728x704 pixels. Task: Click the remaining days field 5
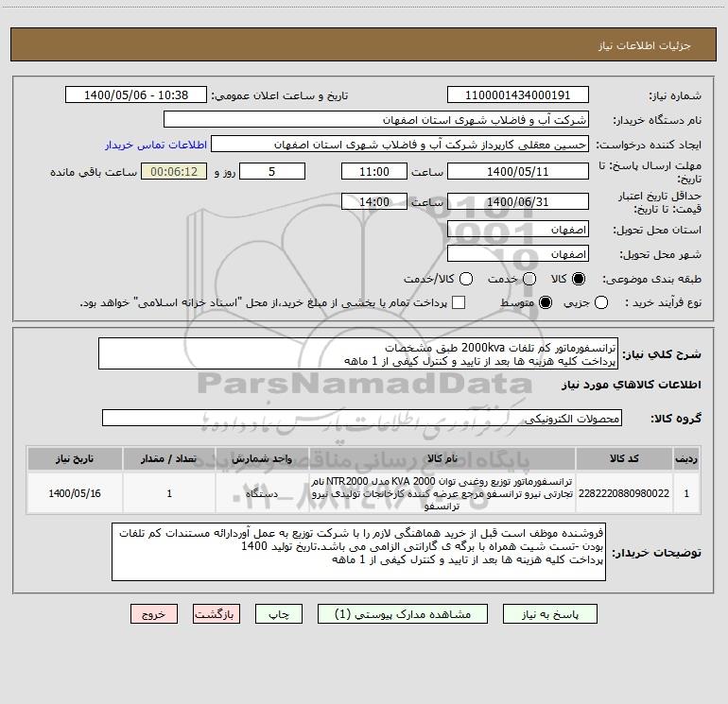coord(272,172)
